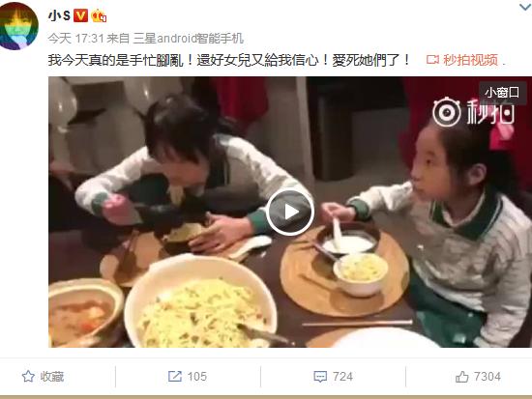Click the thumbs-up like icon
This screenshot has width=532, height=399.
[x=461, y=376]
